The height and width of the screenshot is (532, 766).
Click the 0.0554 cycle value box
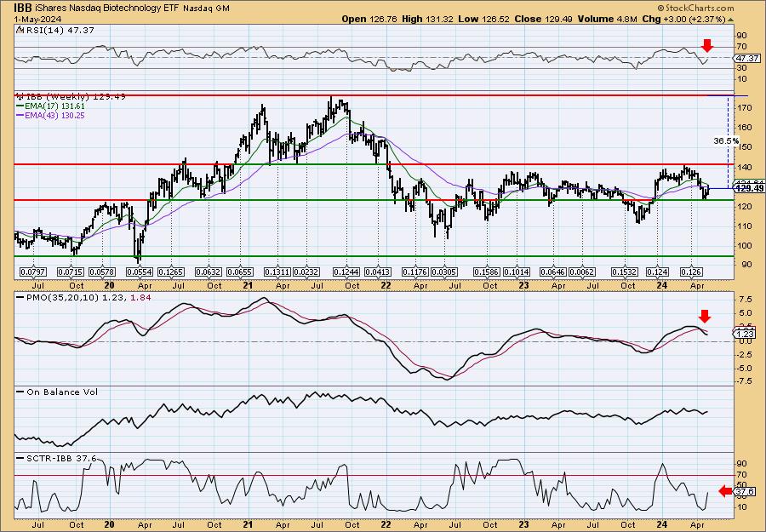[140, 272]
